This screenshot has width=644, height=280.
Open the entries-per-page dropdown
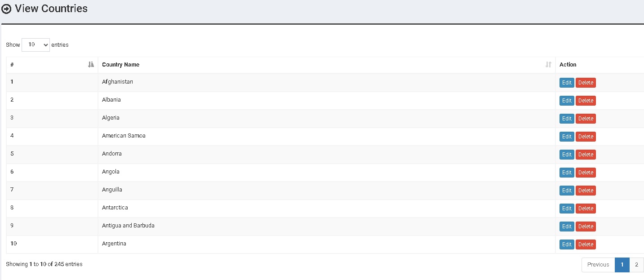[36, 44]
